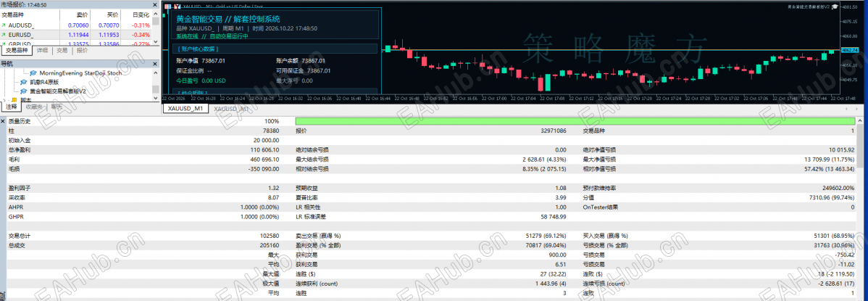Screen dimensions: 868x301
Task: Switch to the 收藏夹 tab in Navigator
Action: 35,107
